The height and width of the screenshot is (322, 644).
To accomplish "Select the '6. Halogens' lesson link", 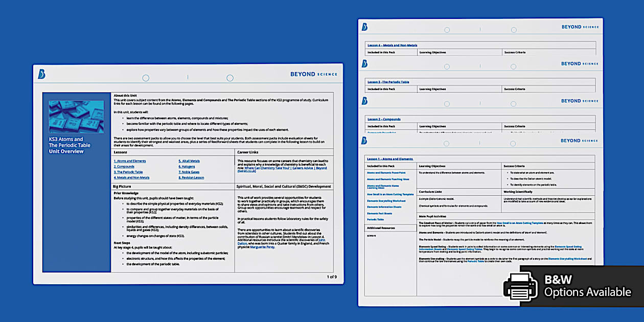I will click(187, 167).
